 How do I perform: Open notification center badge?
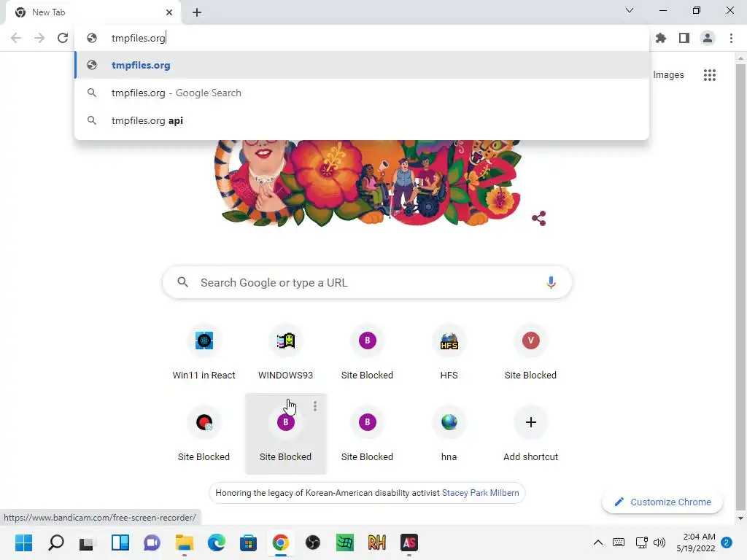[x=727, y=542]
